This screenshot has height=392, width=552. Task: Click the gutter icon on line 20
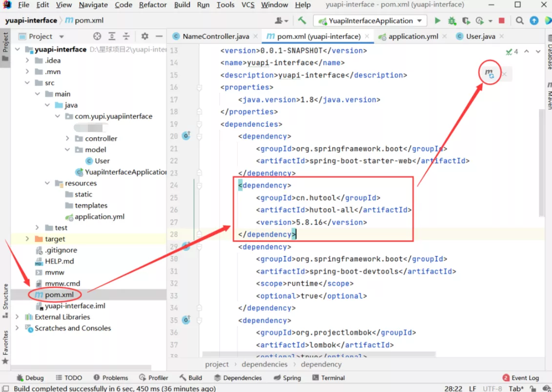pos(186,135)
